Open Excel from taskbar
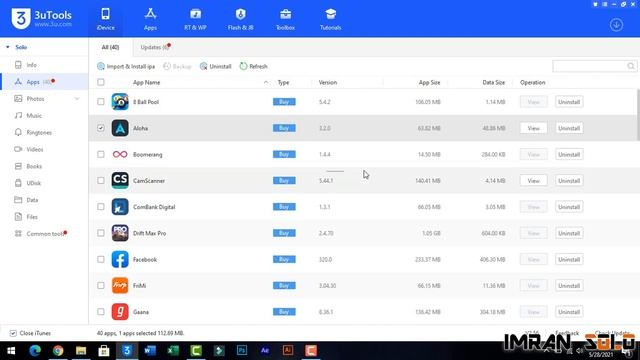Screen dimensions: 640x360 [x=173, y=351]
